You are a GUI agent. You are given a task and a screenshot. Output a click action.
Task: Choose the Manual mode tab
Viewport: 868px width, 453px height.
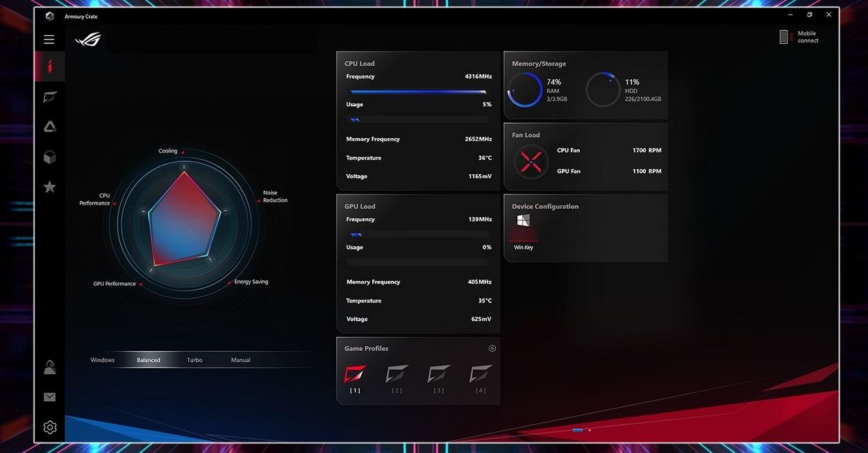click(240, 360)
